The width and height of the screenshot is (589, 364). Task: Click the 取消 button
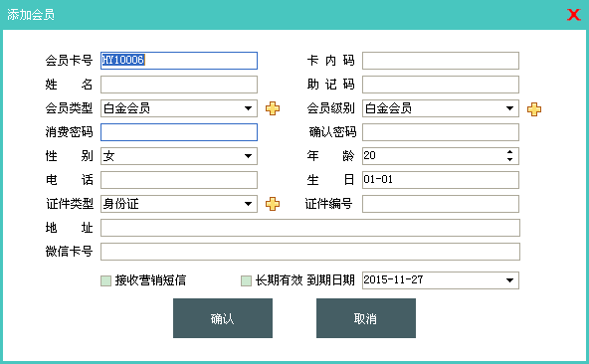366,318
